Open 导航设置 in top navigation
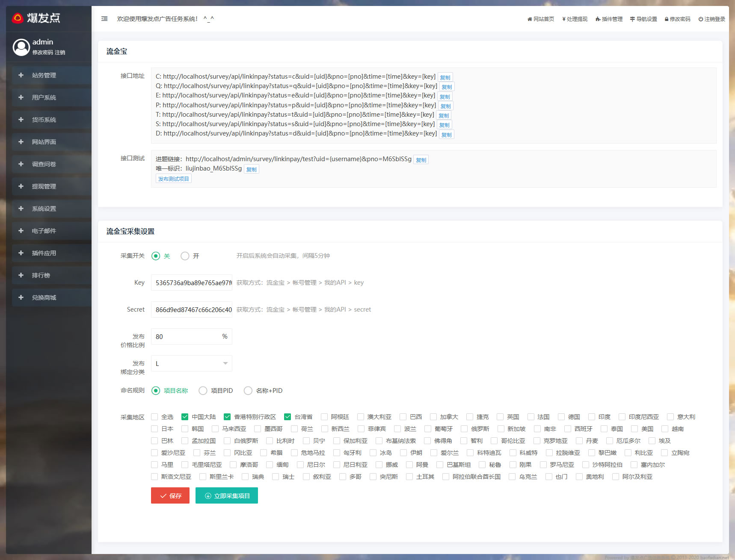Screen dimensions: 735x560 [643, 19]
